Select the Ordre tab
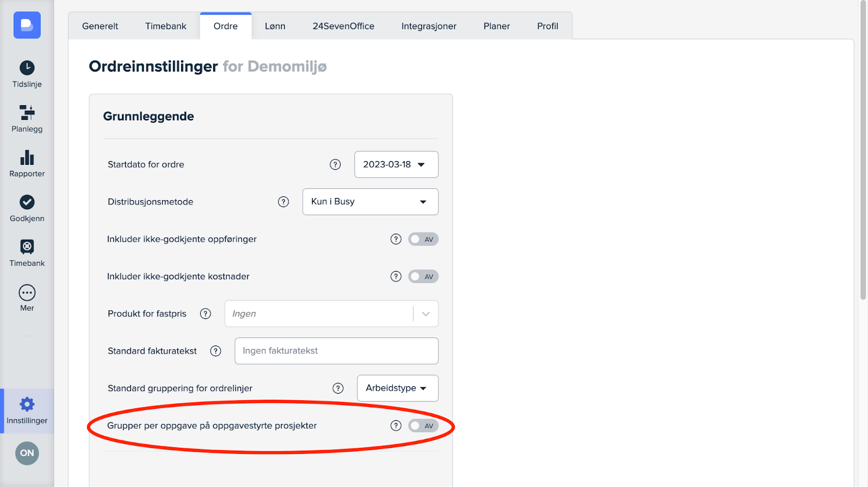 coord(226,26)
